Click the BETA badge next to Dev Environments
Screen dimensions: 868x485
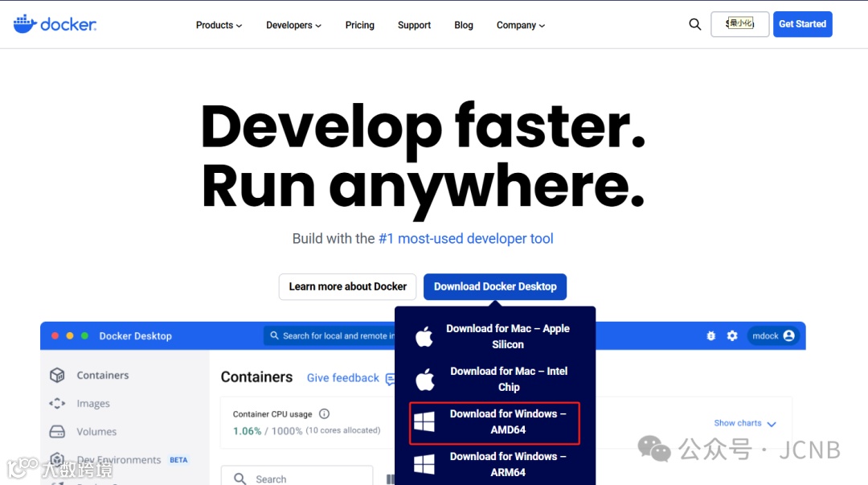178,459
